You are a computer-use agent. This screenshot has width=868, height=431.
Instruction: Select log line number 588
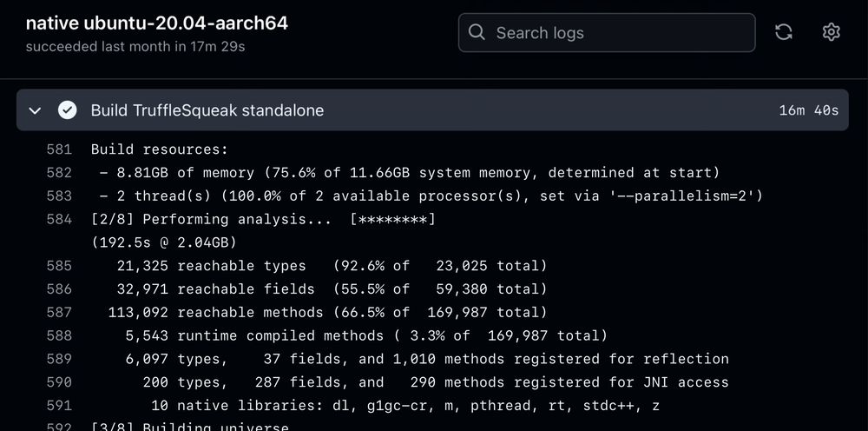coord(59,335)
